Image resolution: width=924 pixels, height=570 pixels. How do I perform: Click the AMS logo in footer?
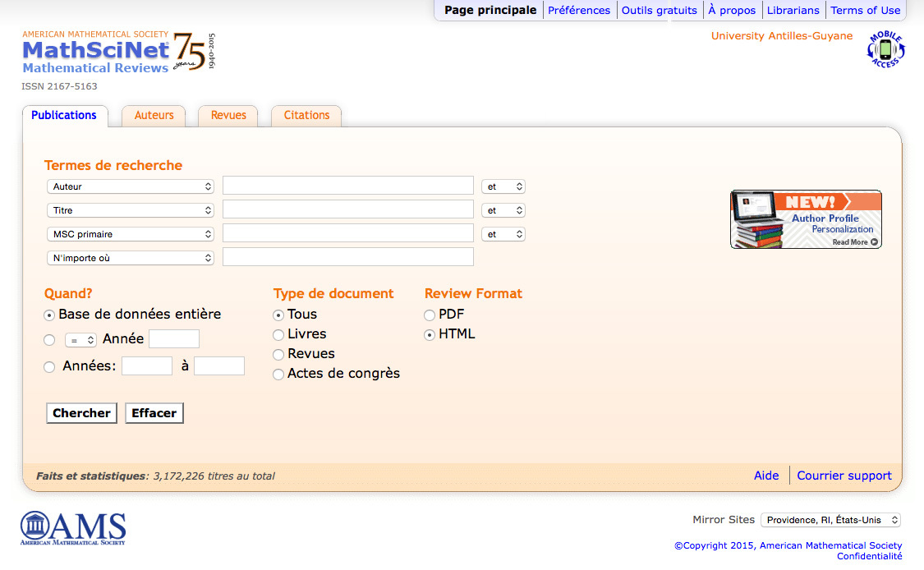73,529
